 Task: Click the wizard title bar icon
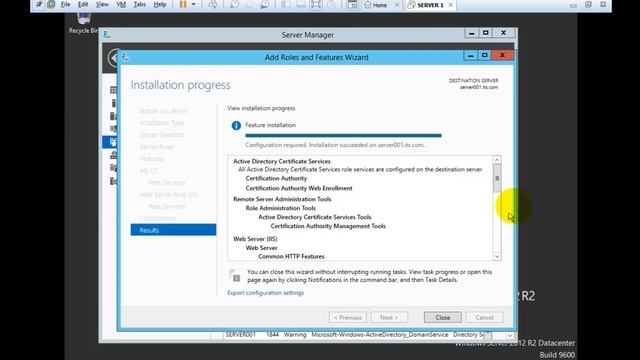(126, 58)
